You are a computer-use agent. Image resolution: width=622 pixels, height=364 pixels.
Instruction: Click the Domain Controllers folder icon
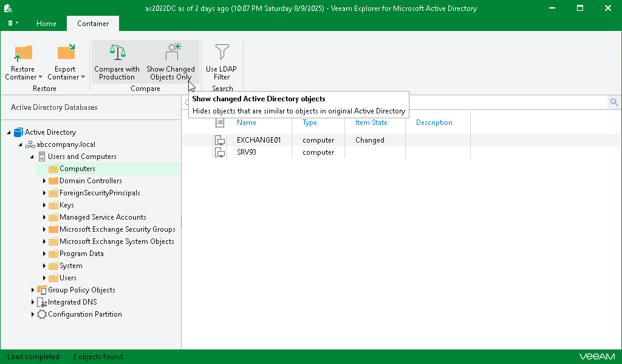53,181
